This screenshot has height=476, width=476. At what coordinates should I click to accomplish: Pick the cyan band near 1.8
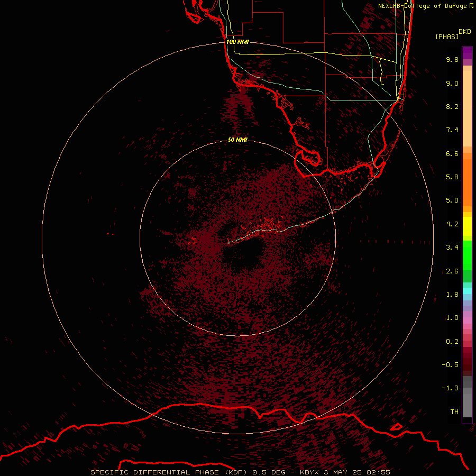click(x=467, y=291)
